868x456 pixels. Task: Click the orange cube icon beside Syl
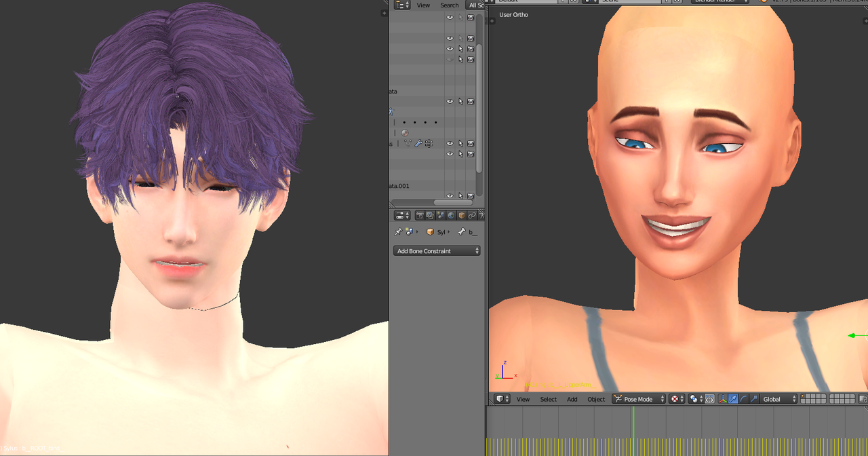coord(430,232)
